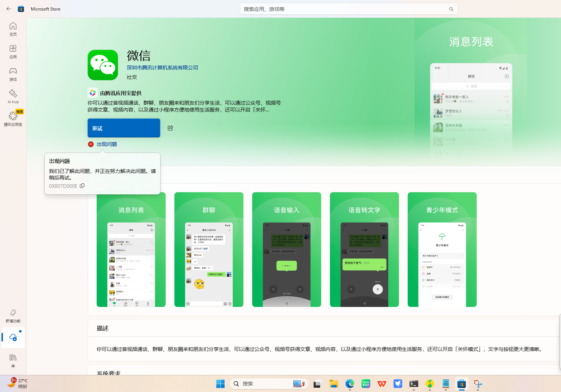
Task: Click the 出现问题 error status link
Action: click(x=107, y=144)
